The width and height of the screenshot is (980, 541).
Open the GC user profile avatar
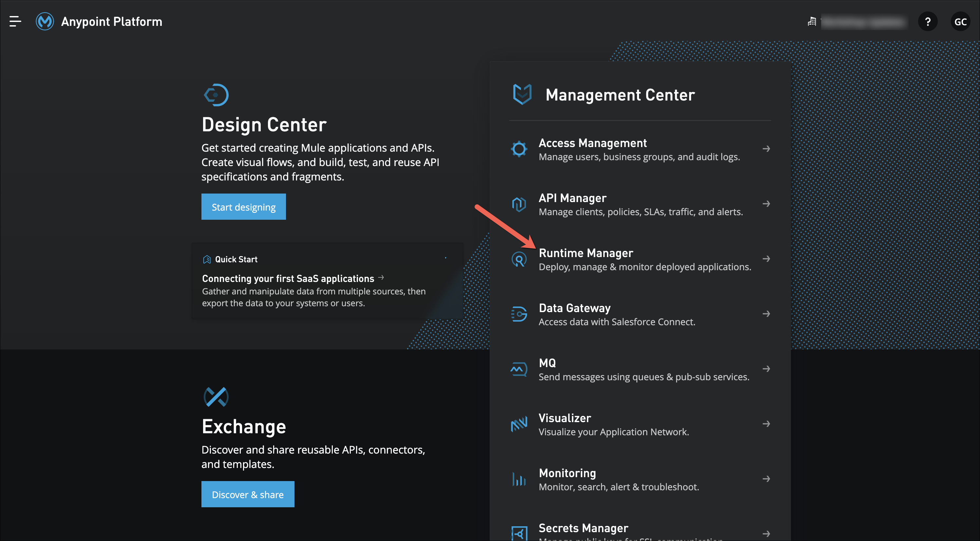(960, 22)
